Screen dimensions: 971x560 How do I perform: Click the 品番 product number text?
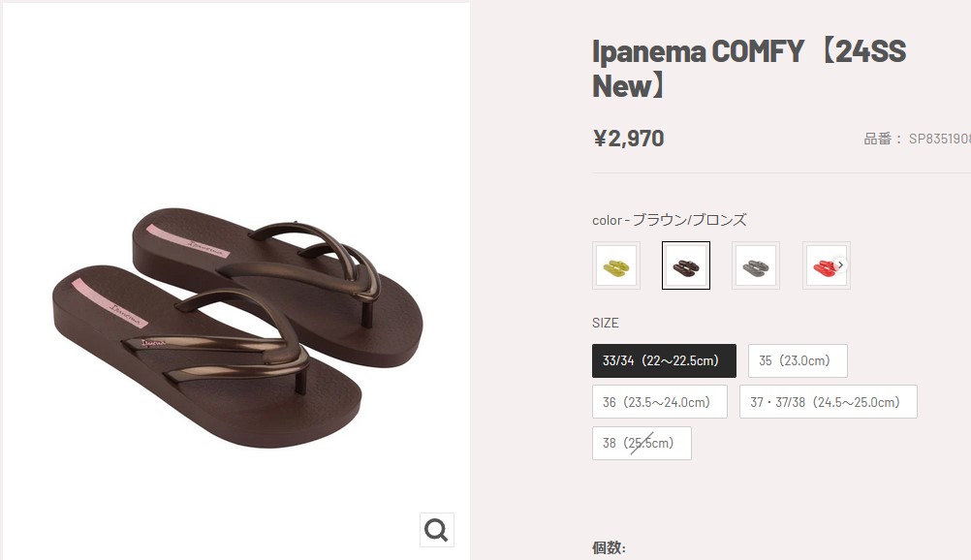click(916, 139)
